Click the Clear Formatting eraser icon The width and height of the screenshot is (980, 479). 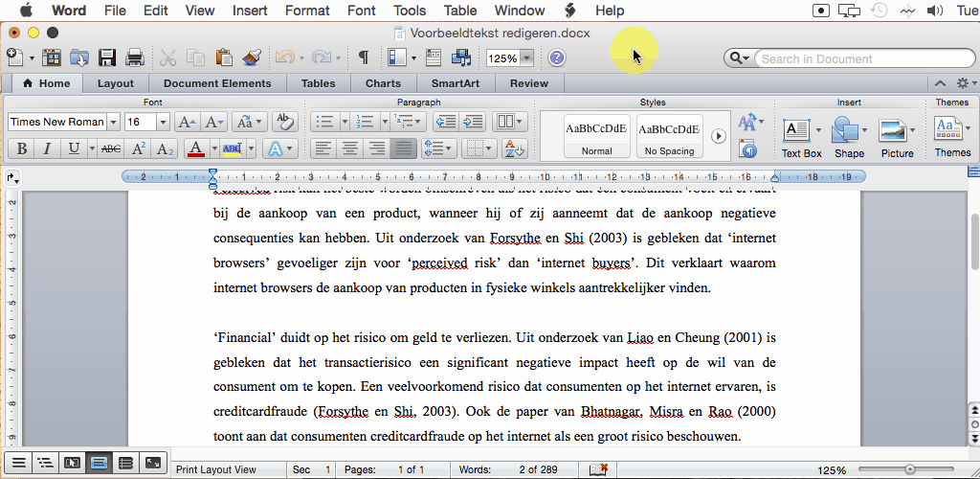[283, 122]
